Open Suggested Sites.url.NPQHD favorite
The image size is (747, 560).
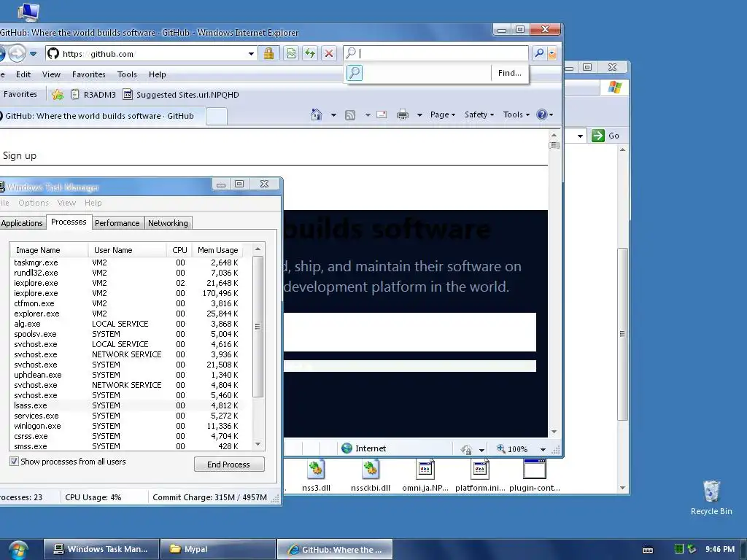[181, 94]
